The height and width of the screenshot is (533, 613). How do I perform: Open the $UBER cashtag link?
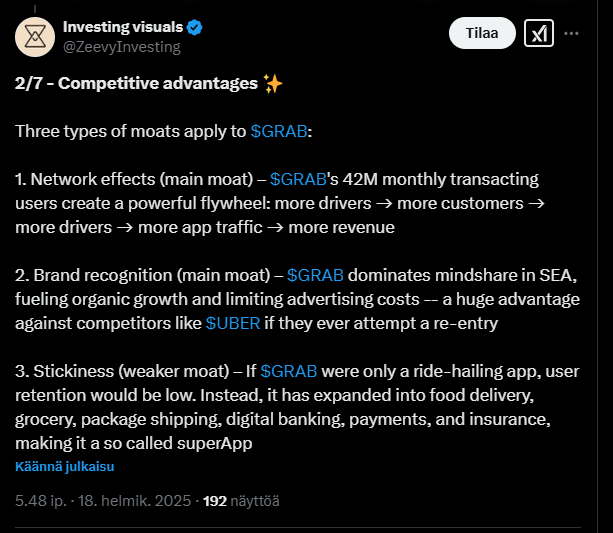[234, 323]
